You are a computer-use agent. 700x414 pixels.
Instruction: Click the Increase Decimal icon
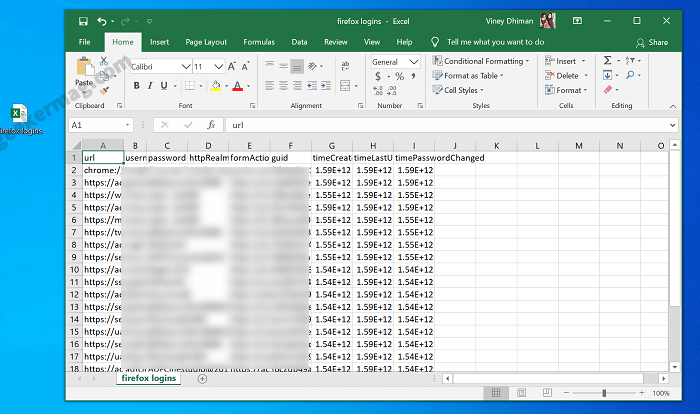click(378, 91)
